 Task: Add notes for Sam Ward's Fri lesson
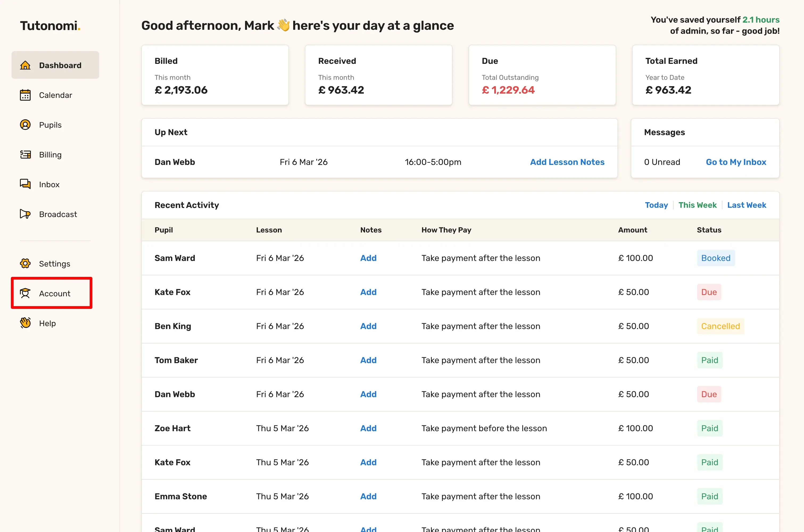(368, 258)
